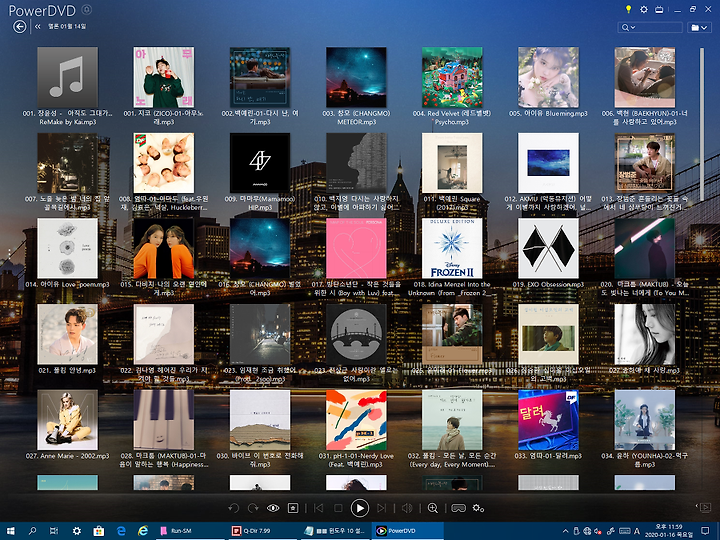720x540 pixels.
Task: Open PowerDVD settings gear at top
Action: coord(644,9)
